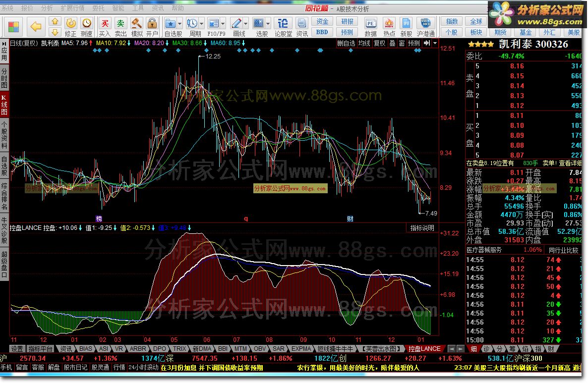Screen dimensions: 588x383
Task: Open the K线图 sidebar tab
Action: 4,106
